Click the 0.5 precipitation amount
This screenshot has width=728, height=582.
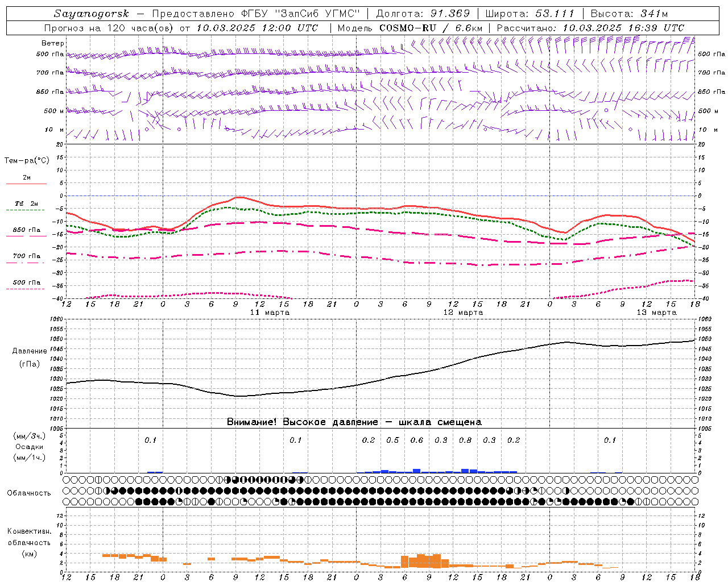click(392, 440)
